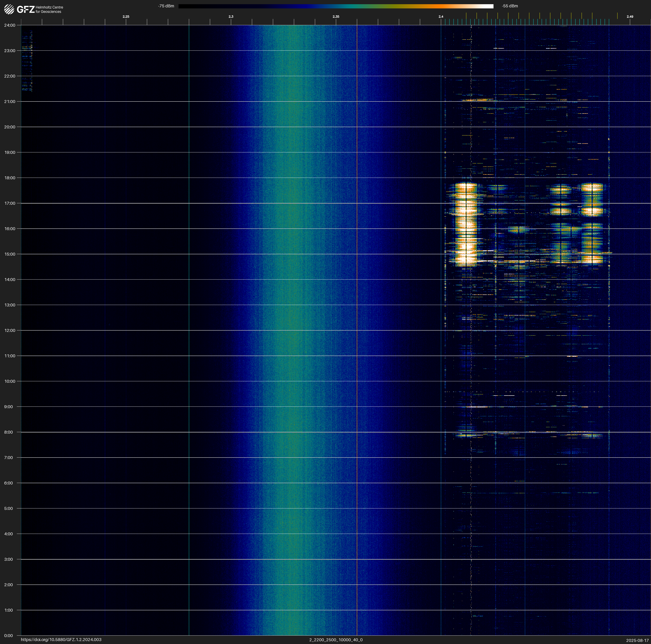The image size is (651, 644).
Task: Click the 6:00 time axis label
Action: tap(9, 483)
